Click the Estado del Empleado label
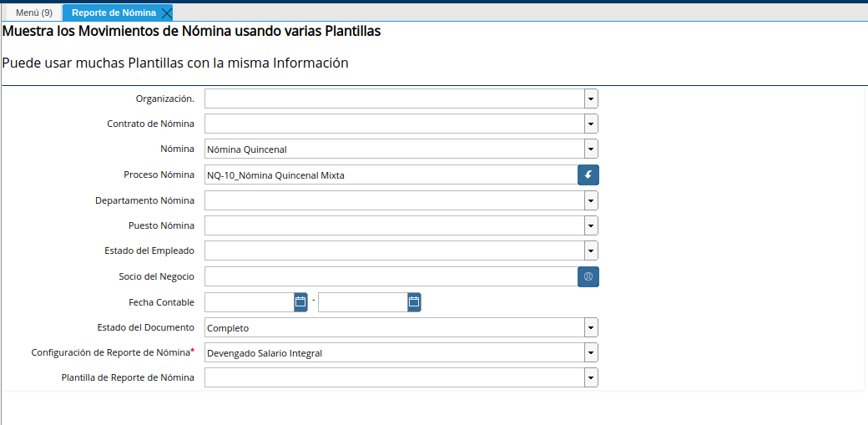This screenshot has height=425, width=868. (149, 251)
